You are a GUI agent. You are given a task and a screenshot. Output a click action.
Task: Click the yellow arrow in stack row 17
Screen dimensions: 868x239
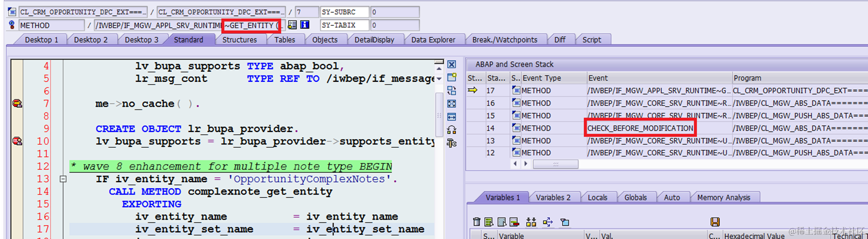(x=473, y=90)
